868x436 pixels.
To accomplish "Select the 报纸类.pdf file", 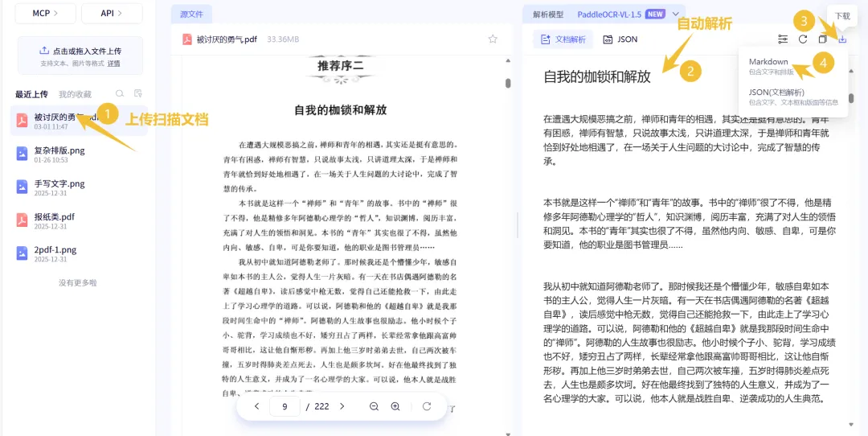I will (79, 220).
